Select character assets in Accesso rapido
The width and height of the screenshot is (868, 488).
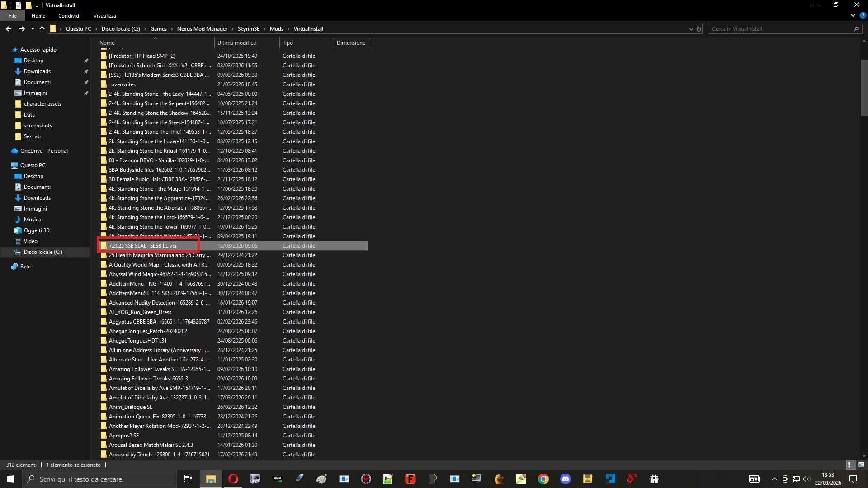42,104
